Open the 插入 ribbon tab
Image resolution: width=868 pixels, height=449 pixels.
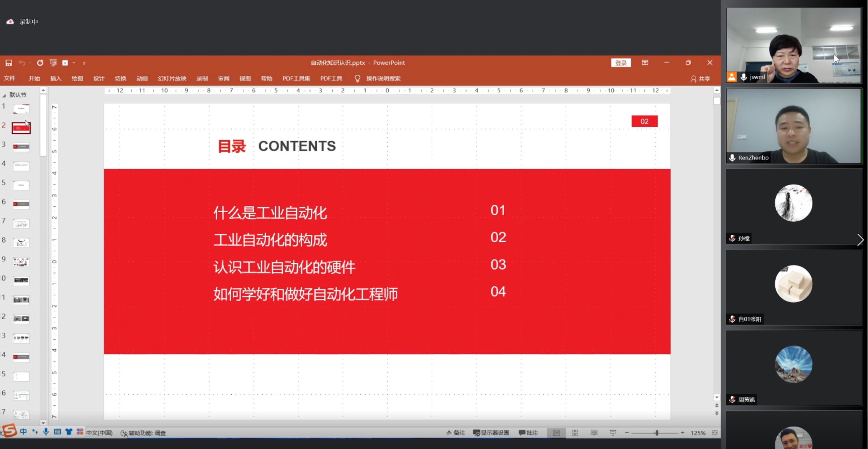(56, 78)
